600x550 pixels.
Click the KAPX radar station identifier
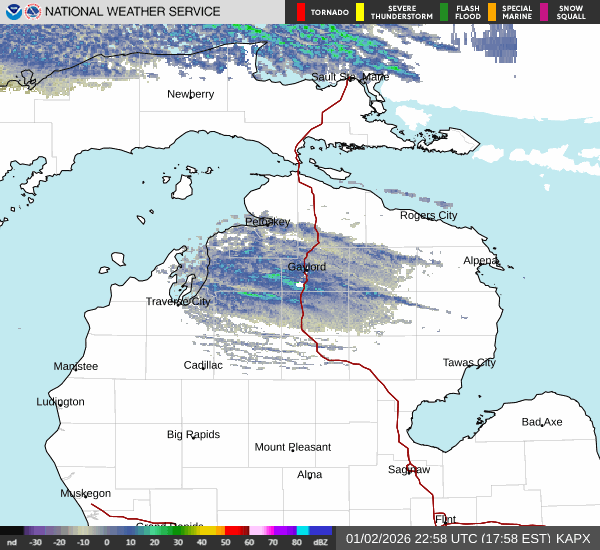[x=573, y=538]
